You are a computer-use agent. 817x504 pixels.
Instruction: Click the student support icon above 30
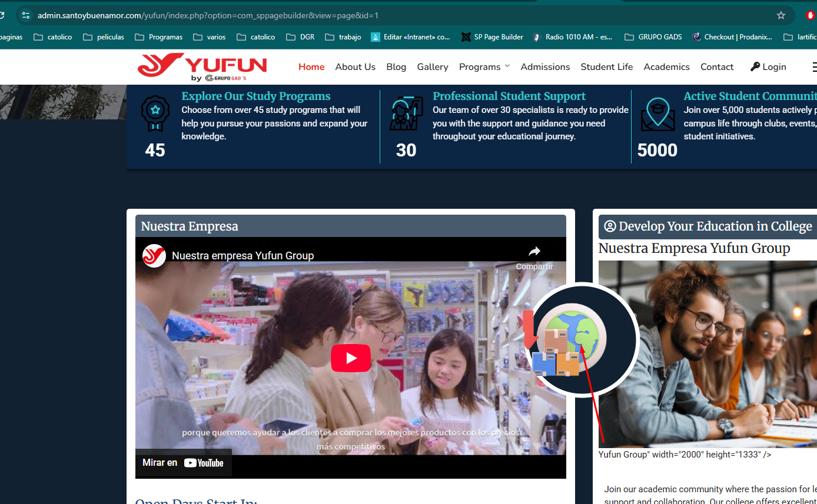[406, 114]
